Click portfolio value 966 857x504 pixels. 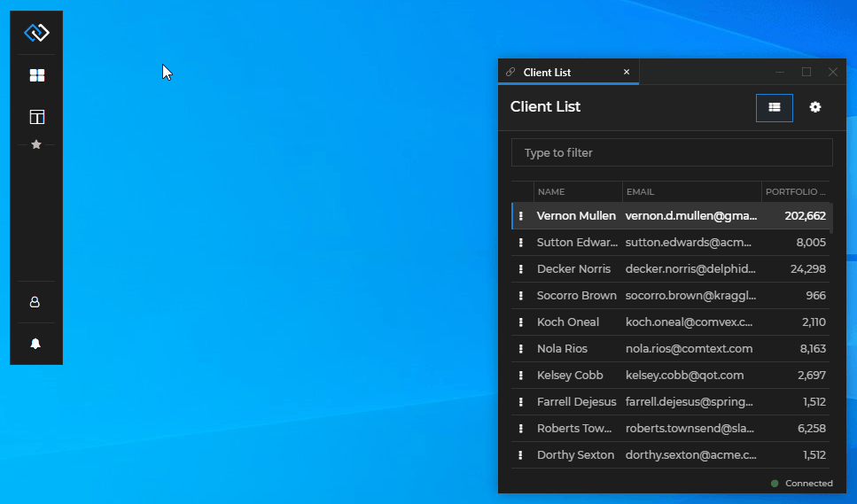point(816,296)
